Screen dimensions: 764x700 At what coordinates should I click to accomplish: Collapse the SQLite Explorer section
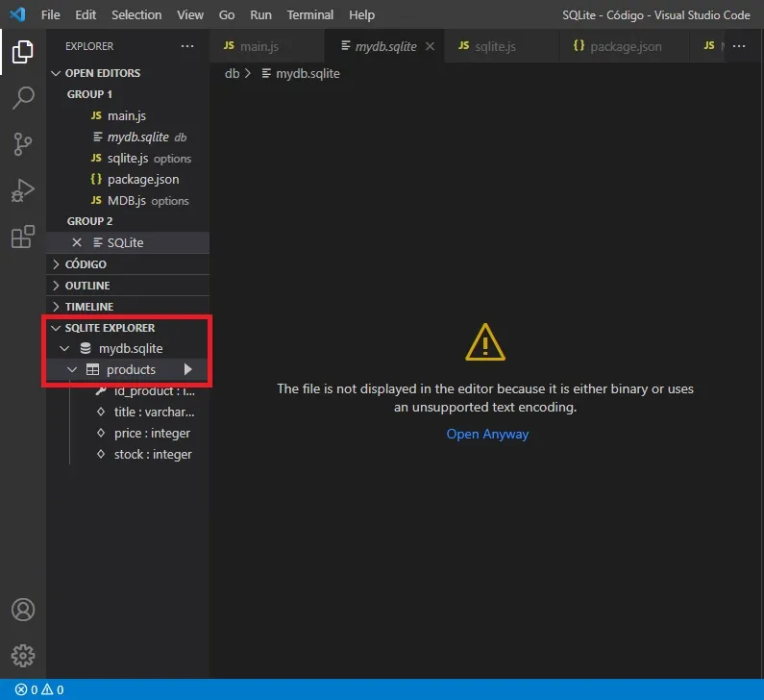(128, 328)
